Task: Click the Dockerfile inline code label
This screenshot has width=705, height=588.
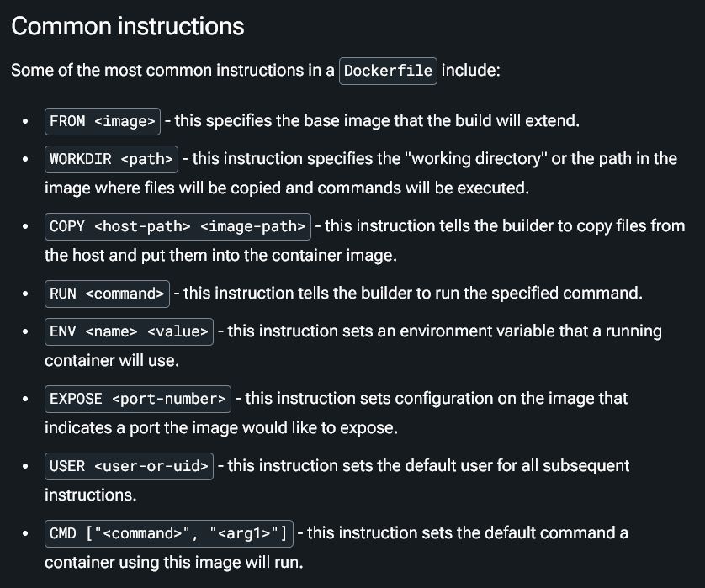Action: [x=388, y=71]
